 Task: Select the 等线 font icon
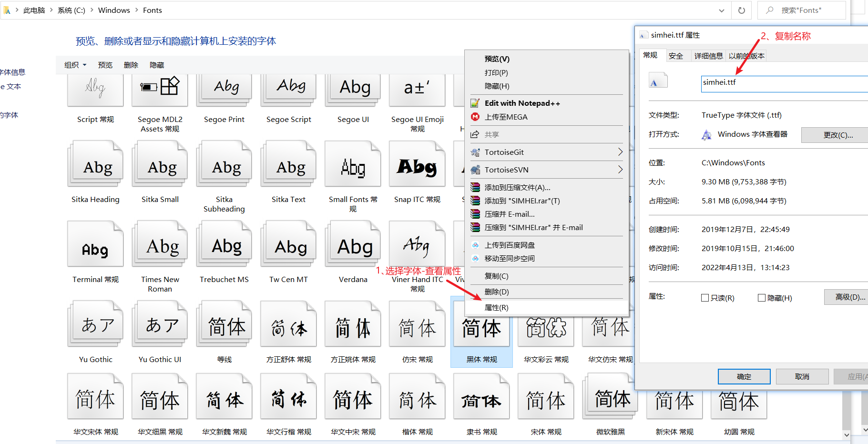[224, 323]
